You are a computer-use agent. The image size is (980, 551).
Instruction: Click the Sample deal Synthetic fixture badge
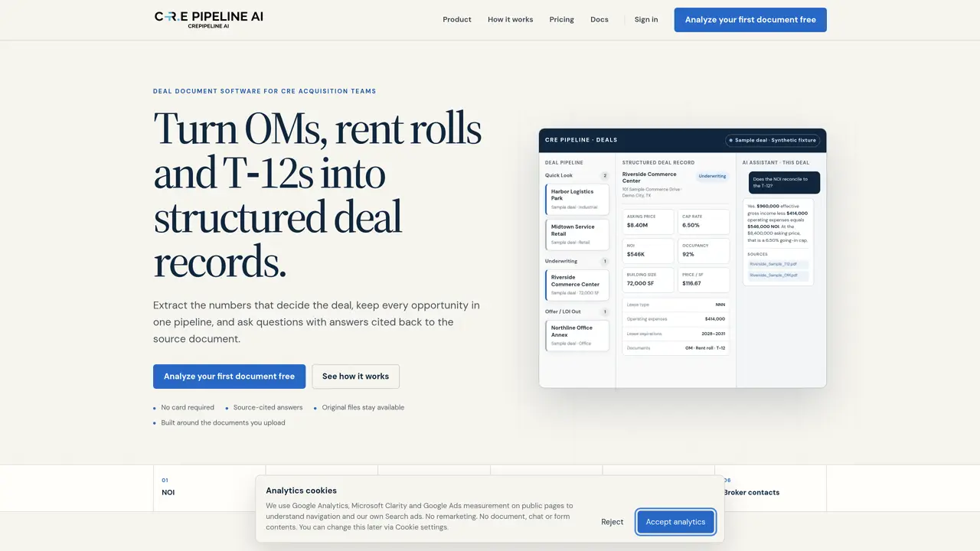[773, 140]
